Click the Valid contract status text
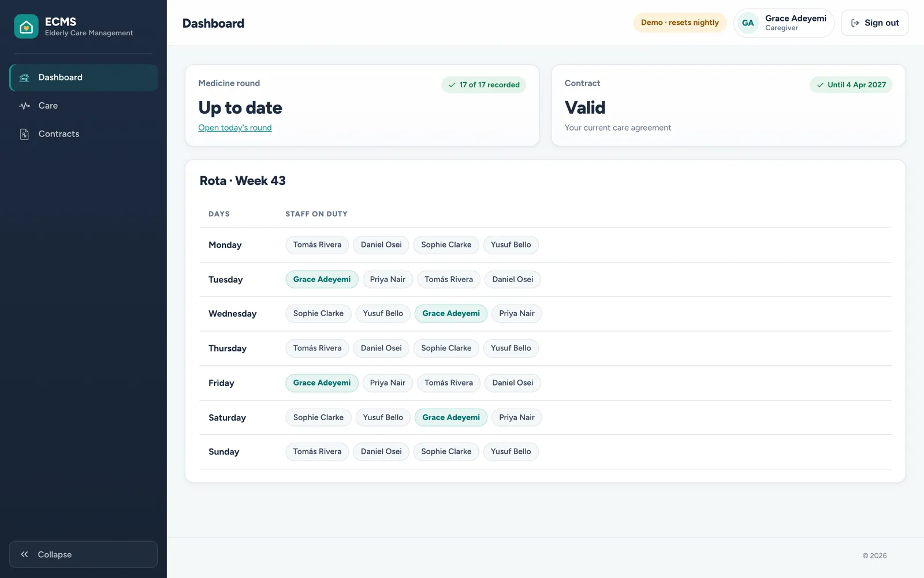The height and width of the screenshot is (578, 924). pyautogui.click(x=585, y=108)
